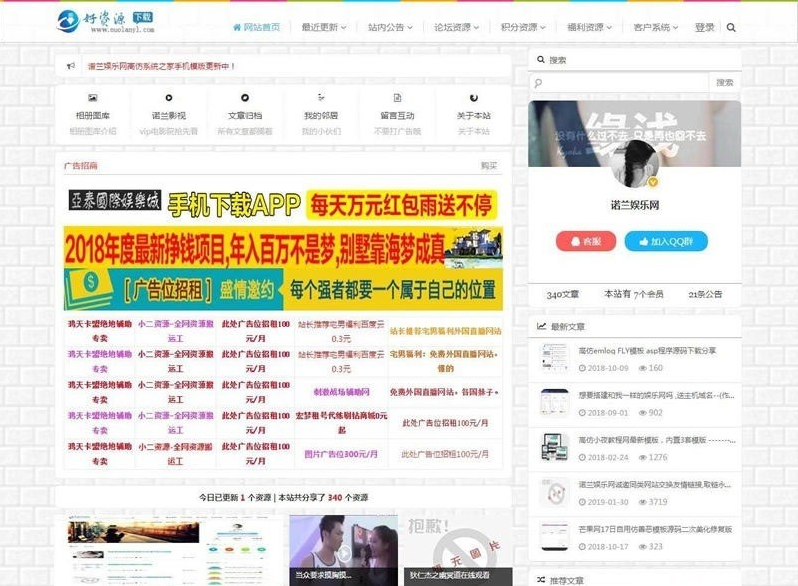Open the 手机下载APP banner advertisement

283,206
